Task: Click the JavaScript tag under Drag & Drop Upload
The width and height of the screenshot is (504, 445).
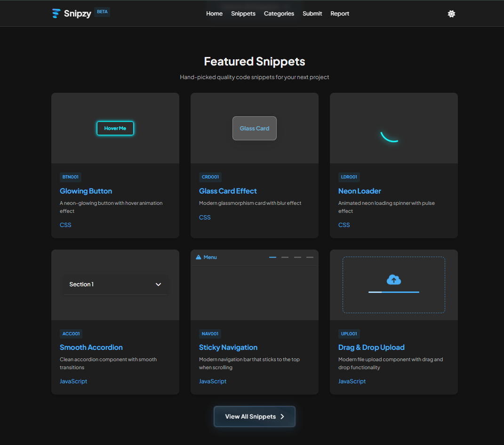Action: [352, 381]
